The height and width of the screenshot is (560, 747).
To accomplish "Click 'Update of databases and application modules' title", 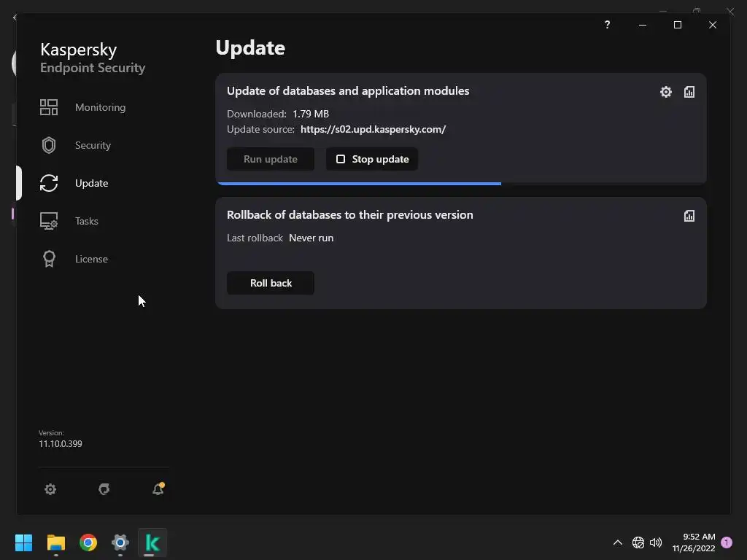I will click(348, 91).
